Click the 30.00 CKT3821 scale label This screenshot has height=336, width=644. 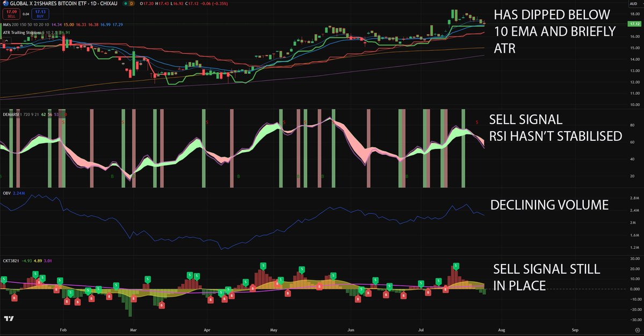634,259
